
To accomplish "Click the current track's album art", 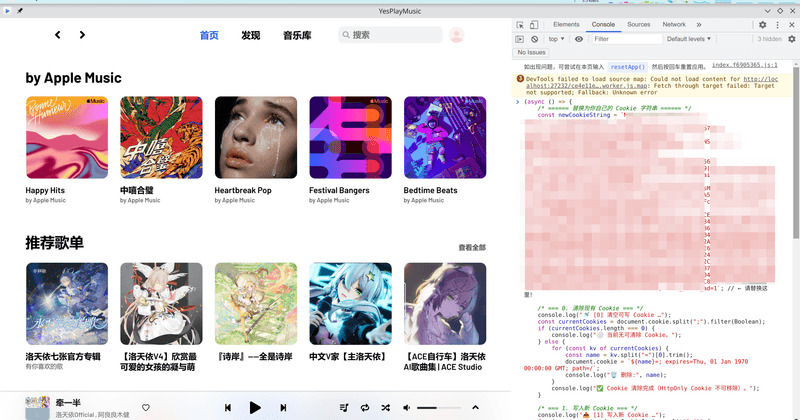I will pyautogui.click(x=38, y=407).
